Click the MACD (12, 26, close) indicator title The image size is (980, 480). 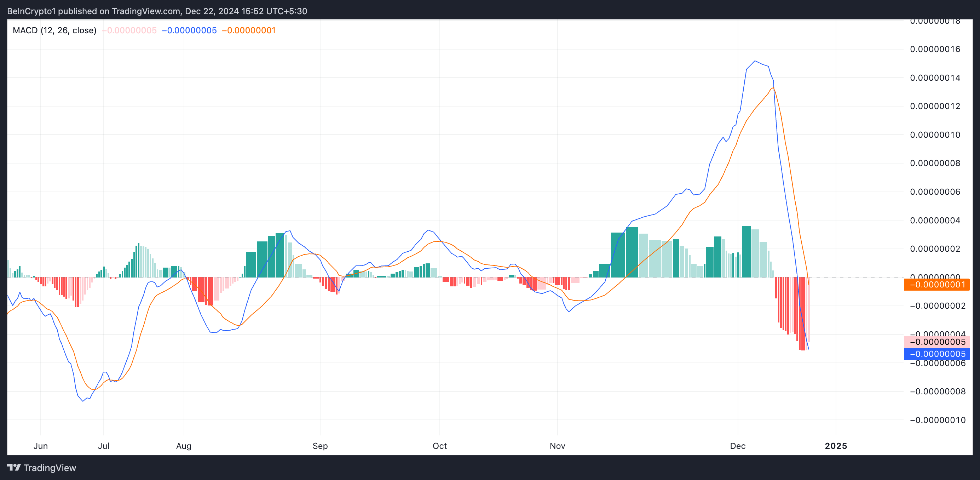54,30
